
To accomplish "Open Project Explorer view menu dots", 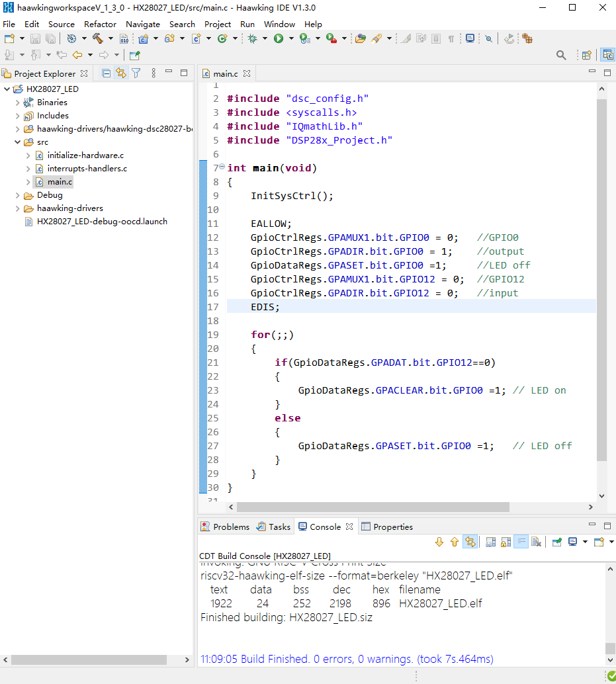I will click(154, 73).
